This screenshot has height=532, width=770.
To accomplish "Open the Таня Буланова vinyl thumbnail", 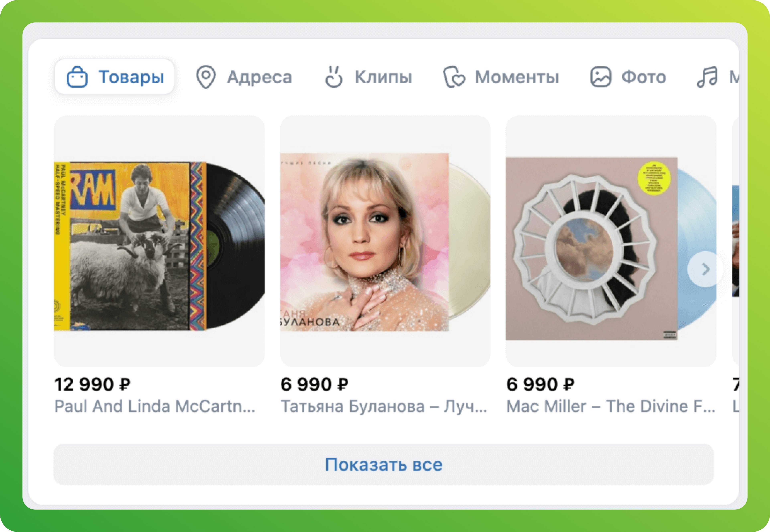I will 385,242.
